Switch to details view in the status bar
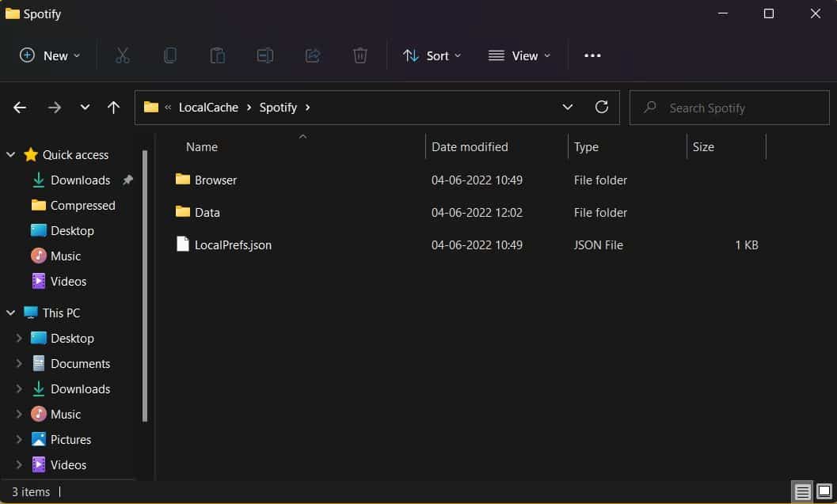This screenshot has width=837, height=504. (801, 492)
